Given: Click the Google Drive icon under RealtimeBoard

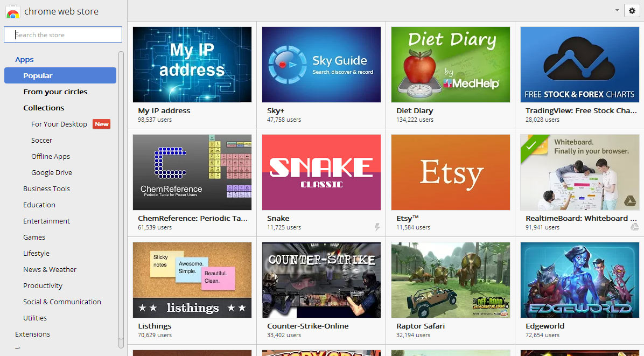Looking at the screenshot, I should coord(634,227).
